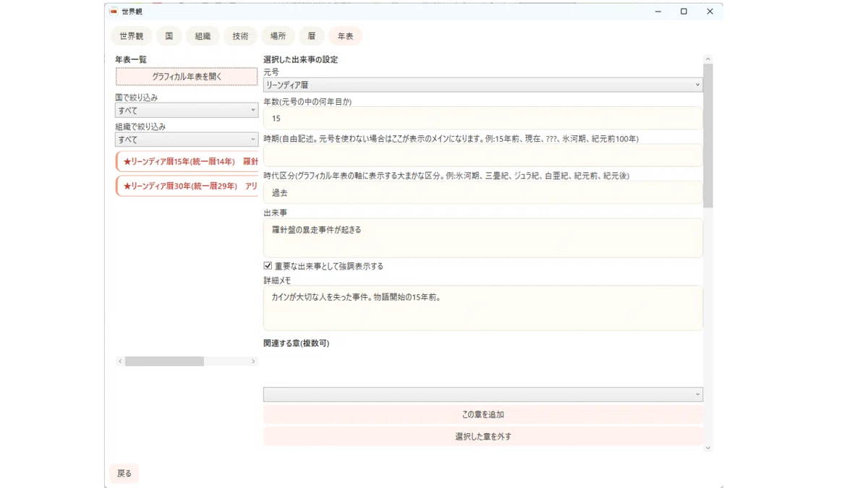The image size is (868, 488).
Task: Switch to the 国 tab
Action: (x=169, y=36)
